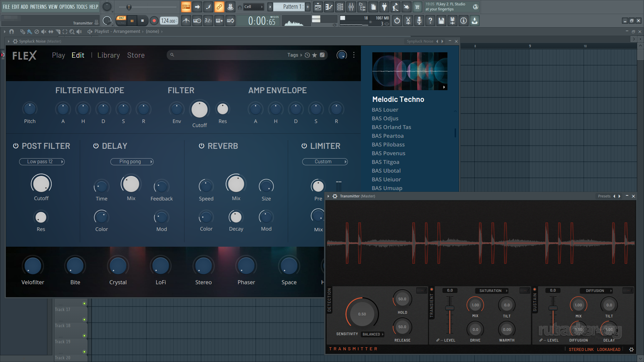Open the Browser view icon
644x362 pixels.
pos(362,7)
